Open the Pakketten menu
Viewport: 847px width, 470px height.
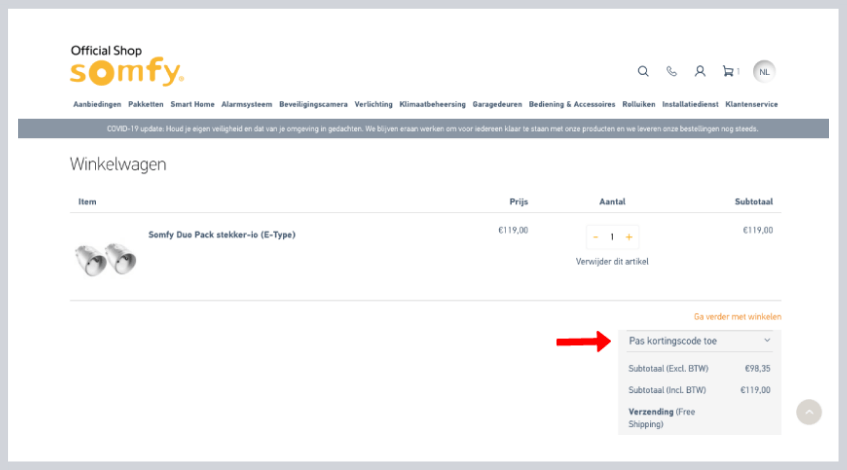coord(146,104)
